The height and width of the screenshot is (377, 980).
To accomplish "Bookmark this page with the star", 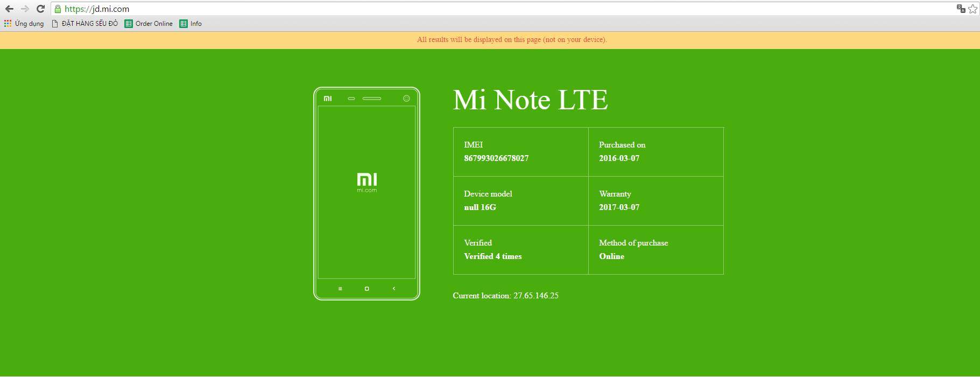I will [x=972, y=9].
